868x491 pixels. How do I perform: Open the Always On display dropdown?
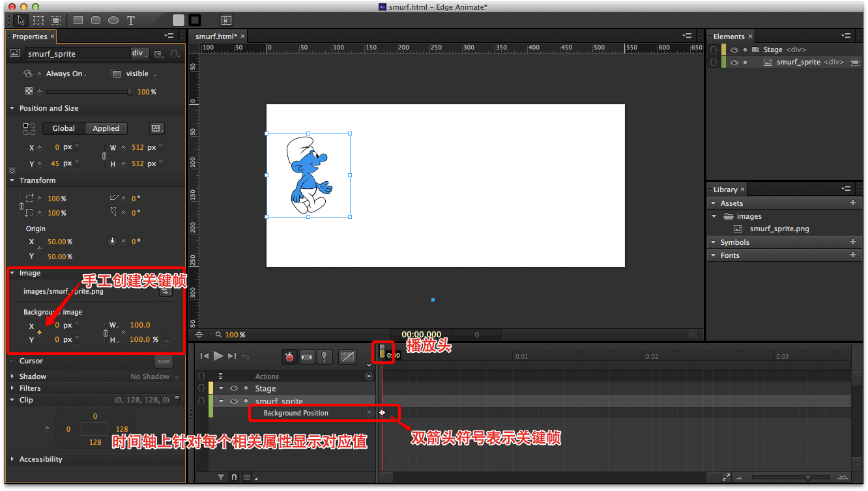point(66,74)
